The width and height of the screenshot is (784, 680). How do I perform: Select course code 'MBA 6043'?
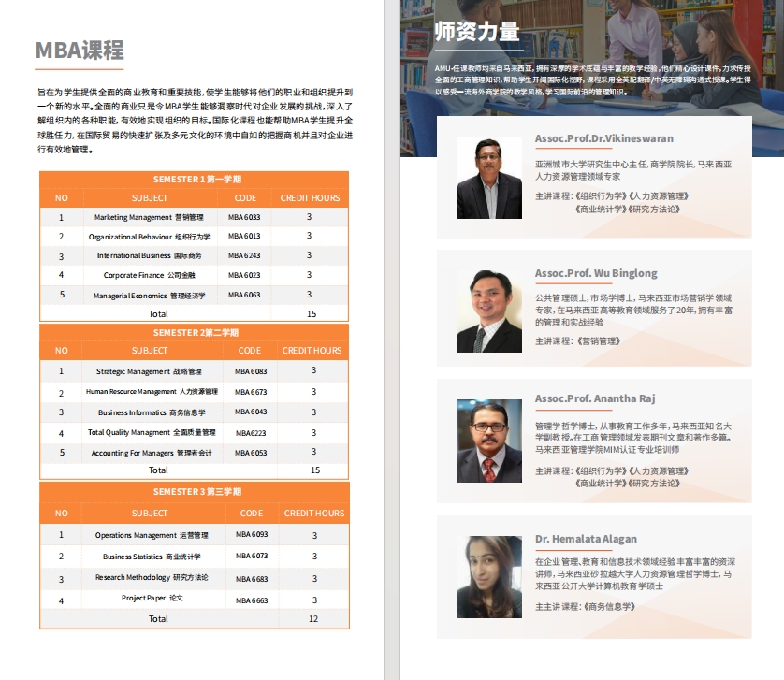click(251, 412)
